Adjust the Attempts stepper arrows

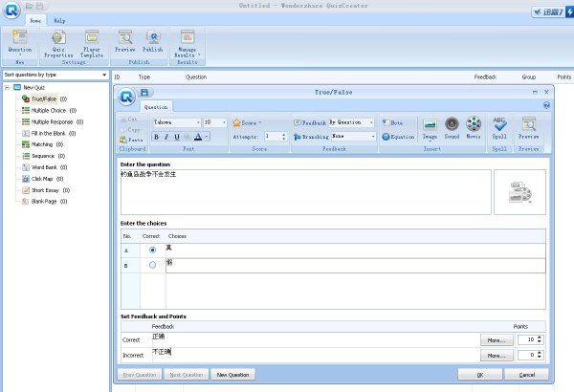click(284, 137)
